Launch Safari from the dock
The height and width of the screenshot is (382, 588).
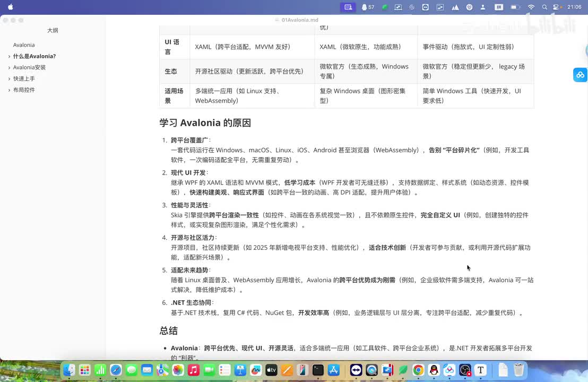pyautogui.click(x=116, y=370)
